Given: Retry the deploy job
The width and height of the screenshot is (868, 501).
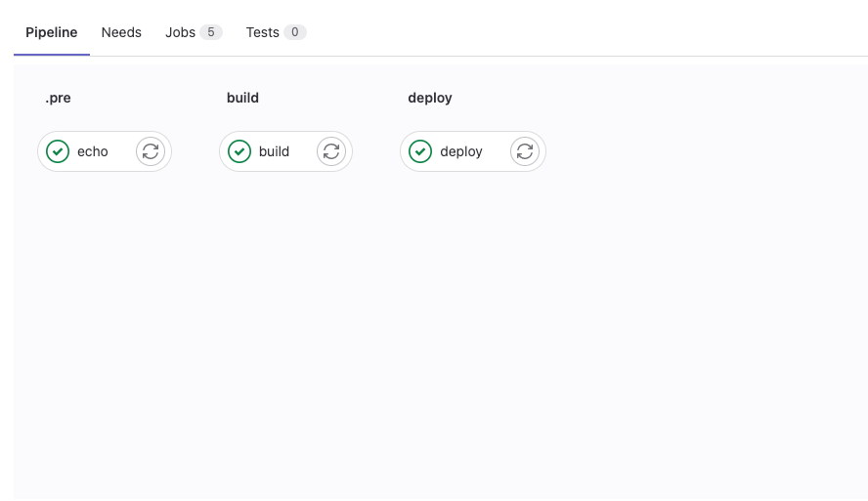Looking at the screenshot, I should (525, 151).
